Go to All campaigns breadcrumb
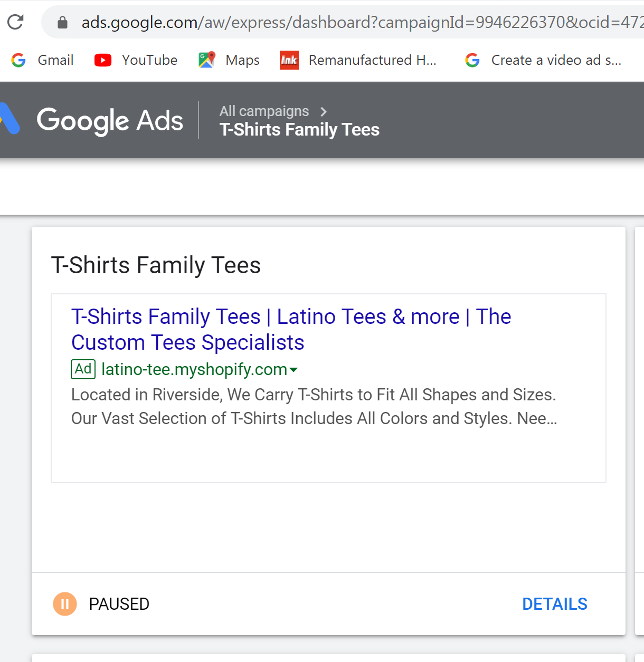 [264, 111]
